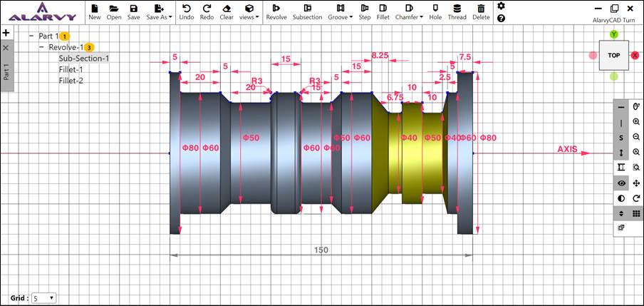The image size is (644, 306).
Task: Toggle the grid display
Action: (x=636, y=213)
